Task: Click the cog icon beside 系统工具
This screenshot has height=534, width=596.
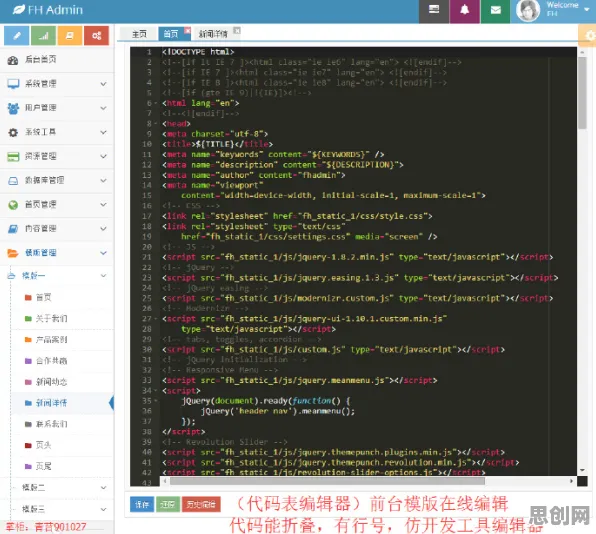Action: click(13, 132)
